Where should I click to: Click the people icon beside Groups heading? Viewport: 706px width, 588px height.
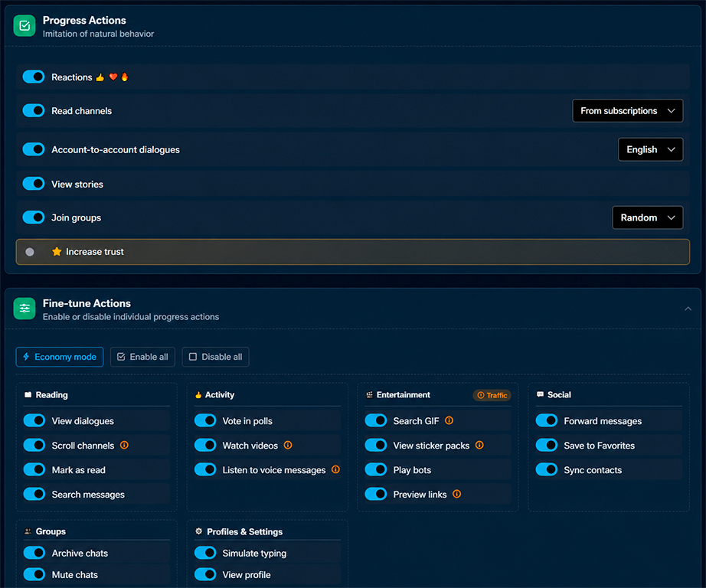[x=28, y=531]
